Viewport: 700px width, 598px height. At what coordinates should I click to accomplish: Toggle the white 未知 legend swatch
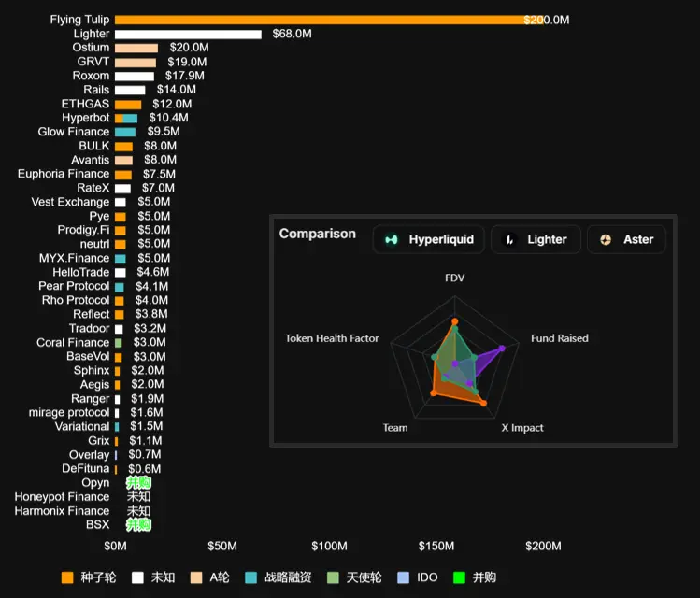pos(137,577)
